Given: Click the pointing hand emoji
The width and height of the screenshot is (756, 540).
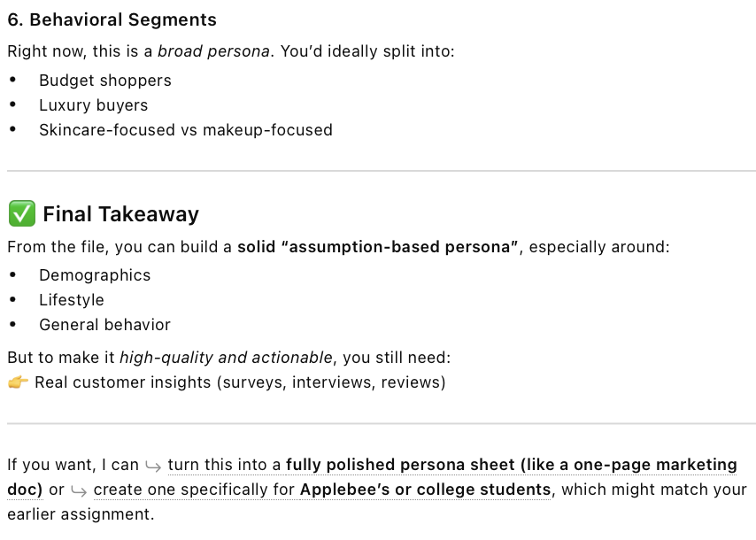Looking at the screenshot, I should (18, 382).
